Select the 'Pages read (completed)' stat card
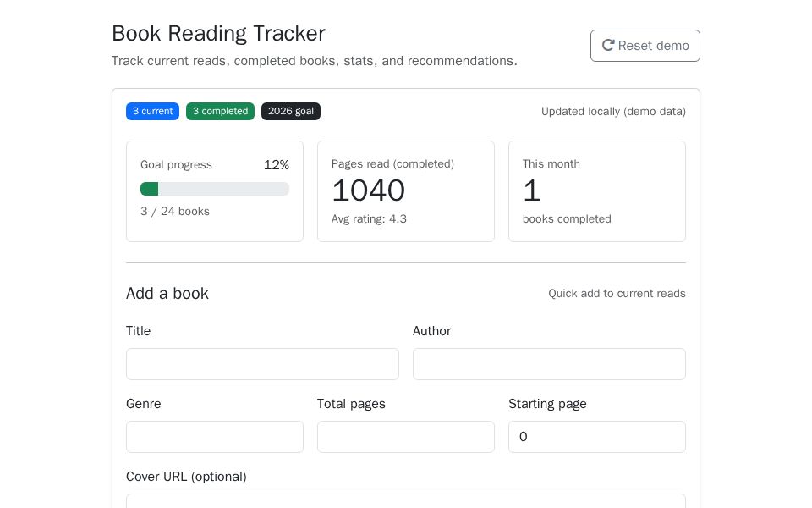812x508 pixels. tap(406, 191)
